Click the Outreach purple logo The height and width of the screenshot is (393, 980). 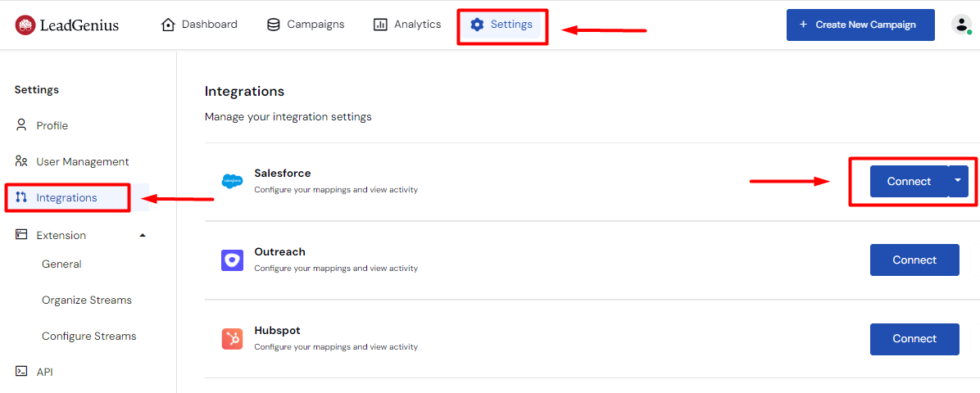(x=232, y=260)
